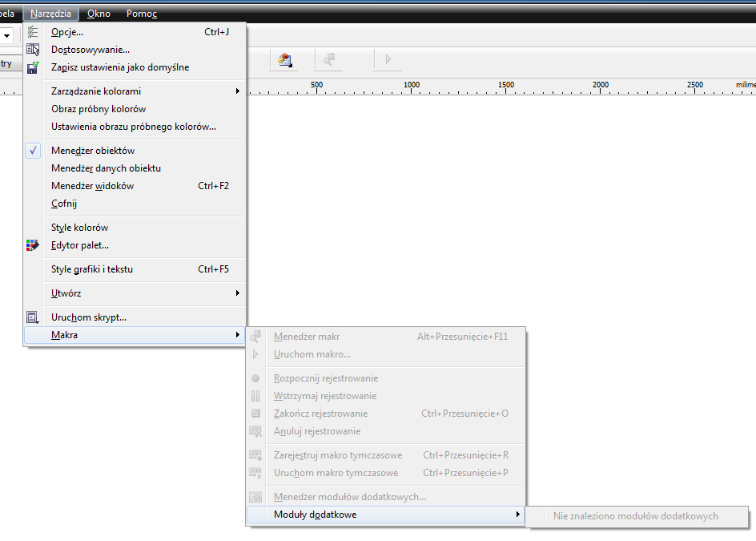Click the horizontal ruler at 1000 mark

click(x=412, y=87)
